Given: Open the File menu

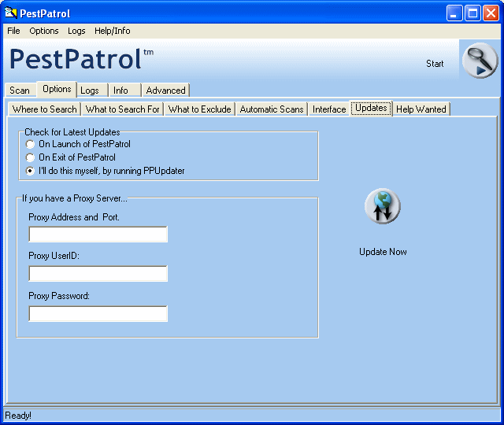Looking at the screenshot, I should click(13, 31).
